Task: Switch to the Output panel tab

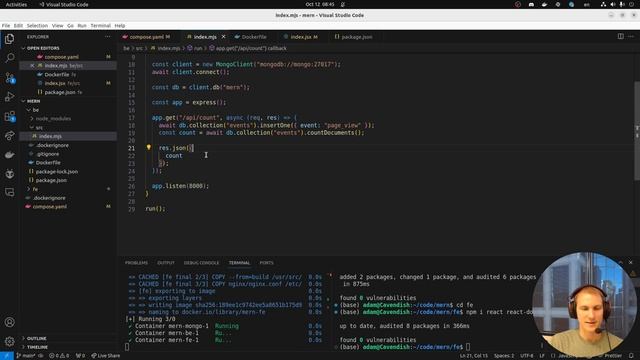Action: (x=166, y=263)
